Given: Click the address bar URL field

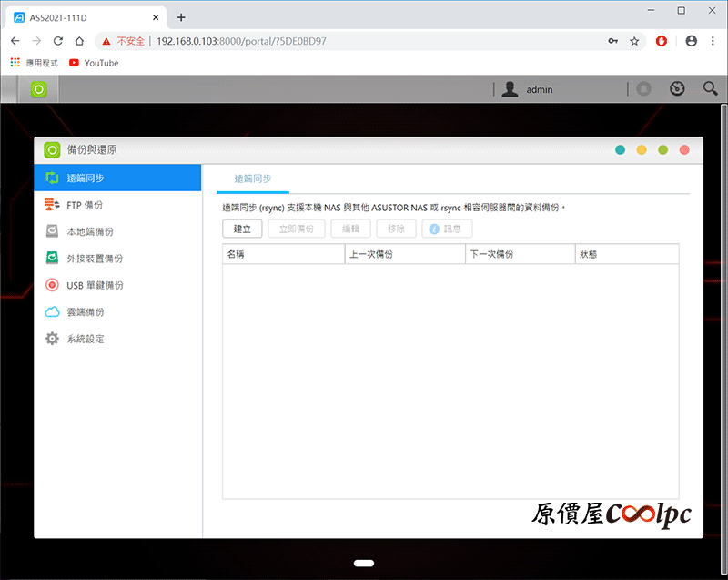Looking at the screenshot, I should pos(371,41).
